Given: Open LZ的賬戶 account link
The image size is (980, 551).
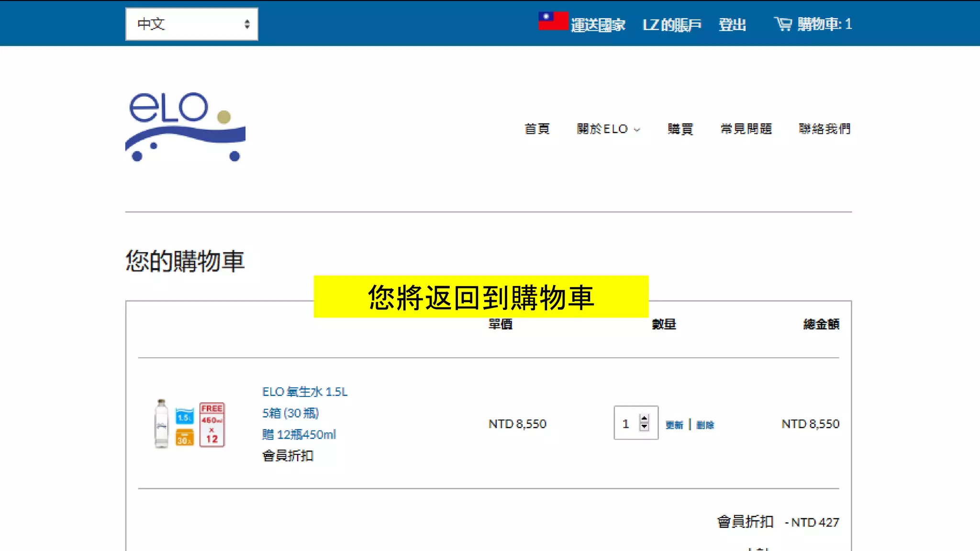Looking at the screenshot, I should pos(671,24).
